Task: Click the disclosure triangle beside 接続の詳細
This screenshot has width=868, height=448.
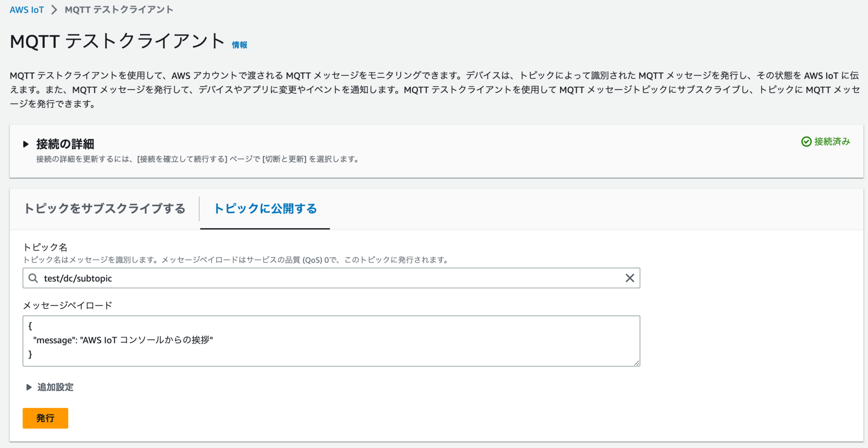Action: pos(26,144)
